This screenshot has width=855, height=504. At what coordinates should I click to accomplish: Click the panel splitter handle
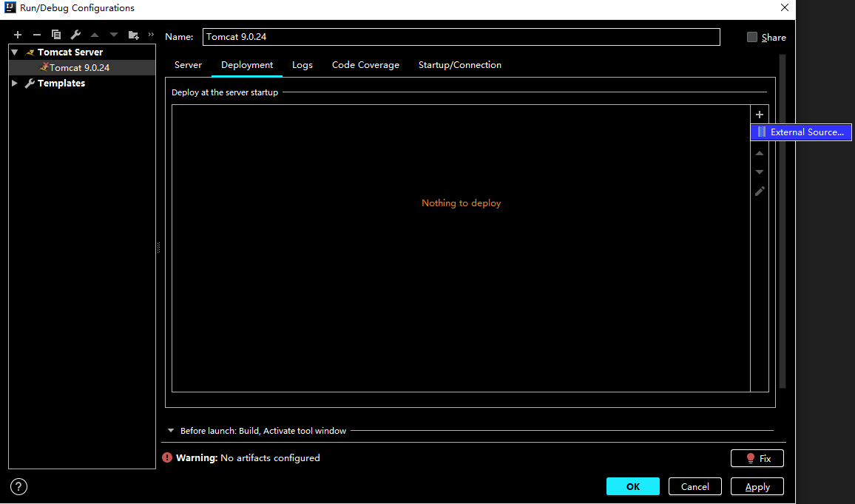[x=159, y=248]
